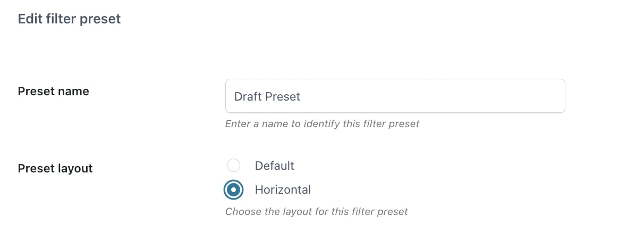This screenshot has height=248, width=644.
Task: Click the "Edit filter preset" heading
Action: coord(69,19)
